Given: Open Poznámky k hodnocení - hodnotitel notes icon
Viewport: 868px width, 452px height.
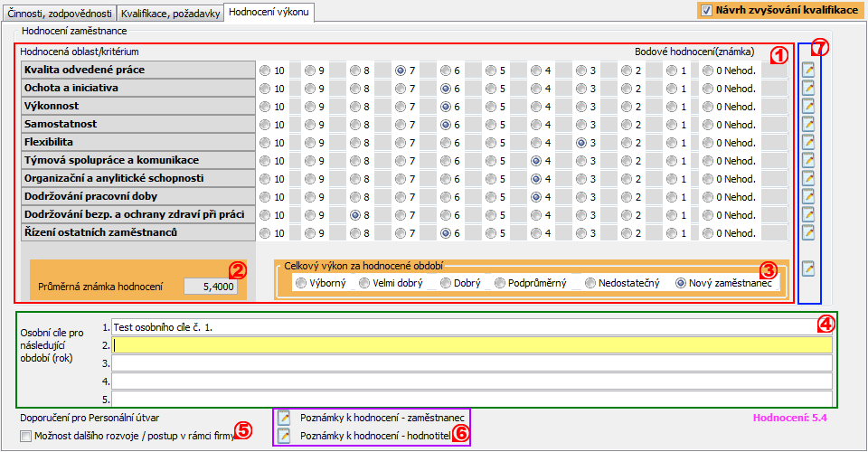Looking at the screenshot, I should tap(284, 436).
